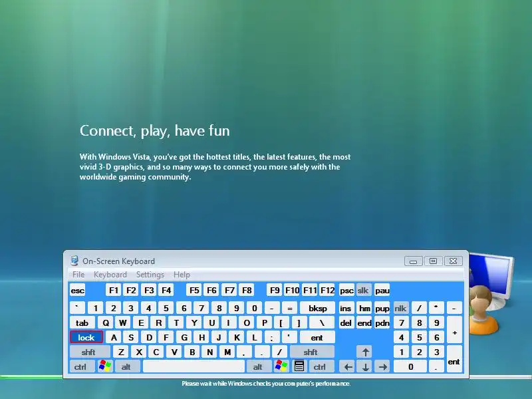
Task: Click the numpad 0 key
Action: click(410, 366)
